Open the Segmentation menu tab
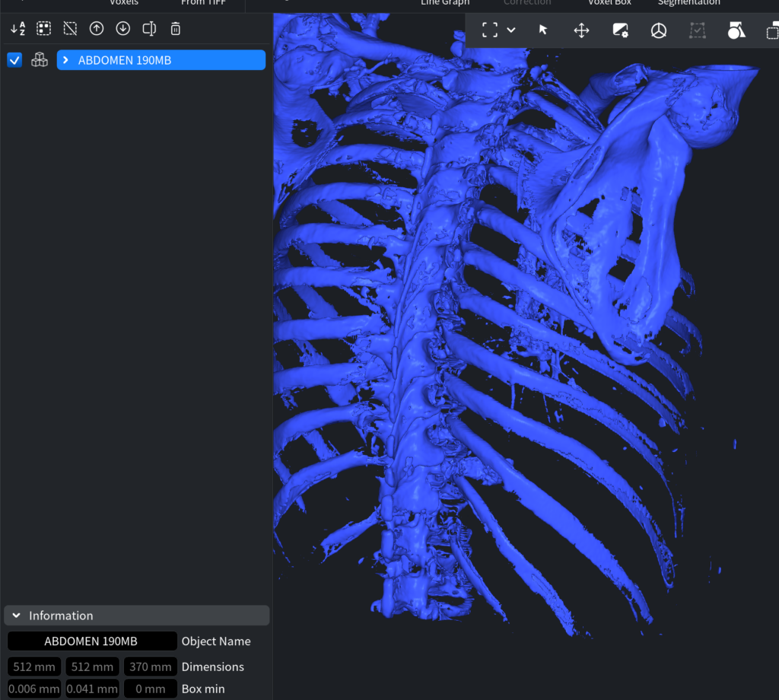The width and height of the screenshot is (779, 700). [688, 3]
